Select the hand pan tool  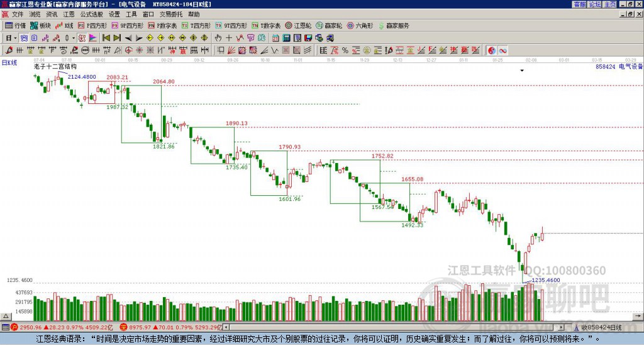(x=218, y=38)
